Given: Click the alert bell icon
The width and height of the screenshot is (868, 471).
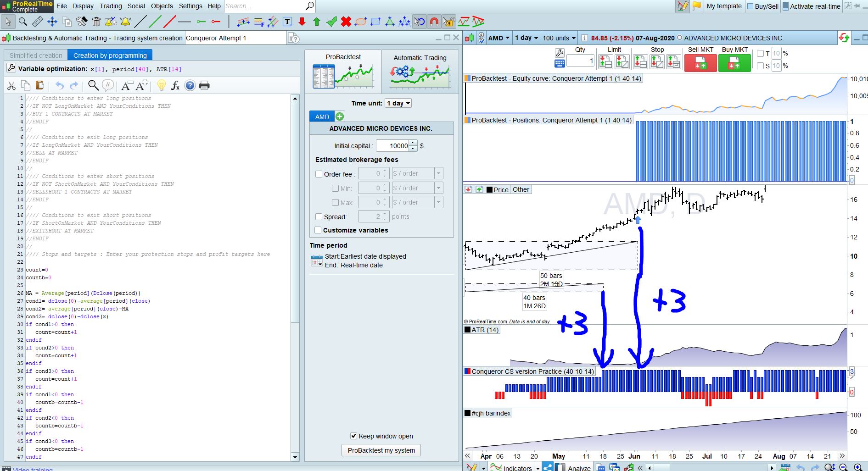Looking at the screenshot, I should click(125, 22).
